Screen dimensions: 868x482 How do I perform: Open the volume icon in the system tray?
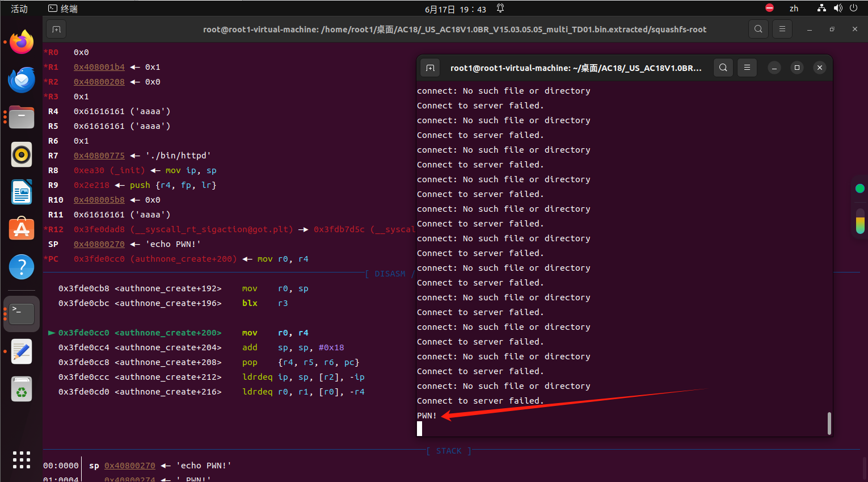pos(838,8)
